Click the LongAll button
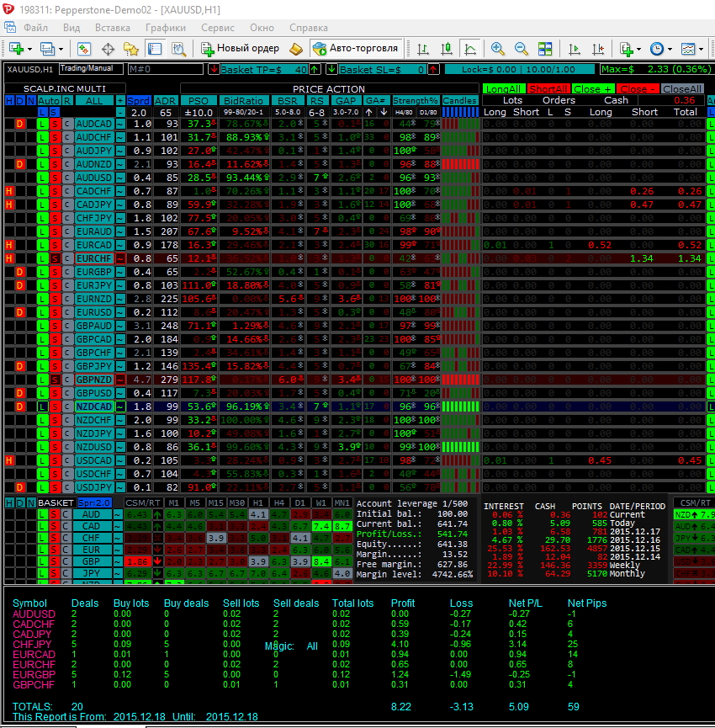The height and width of the screenshot is (728, 715). 503,88
